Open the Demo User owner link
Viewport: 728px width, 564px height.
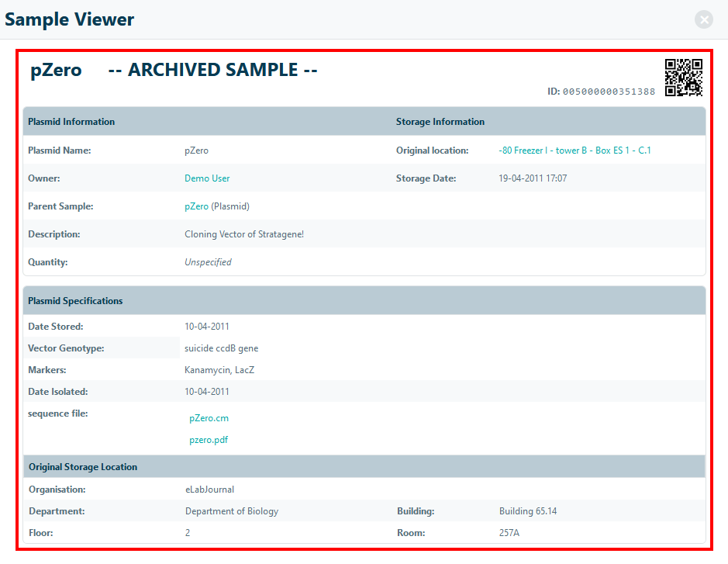coord(207,178)
